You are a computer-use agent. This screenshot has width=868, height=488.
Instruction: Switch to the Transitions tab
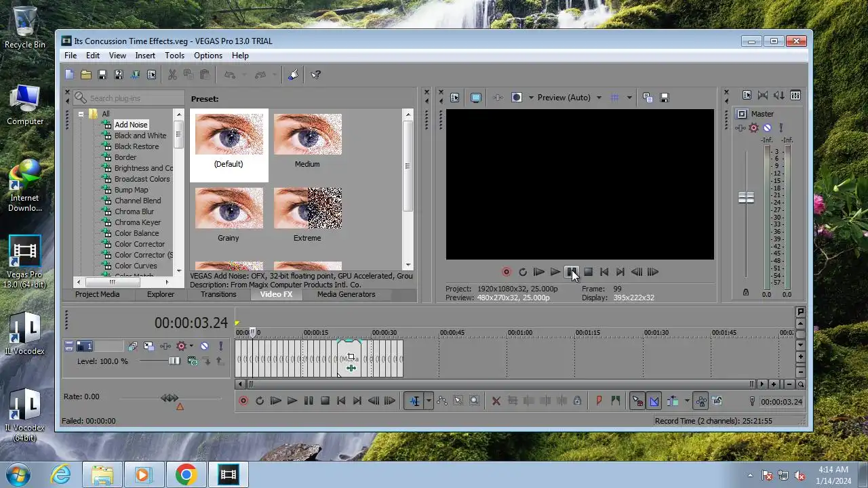click(x=218, y=294)
